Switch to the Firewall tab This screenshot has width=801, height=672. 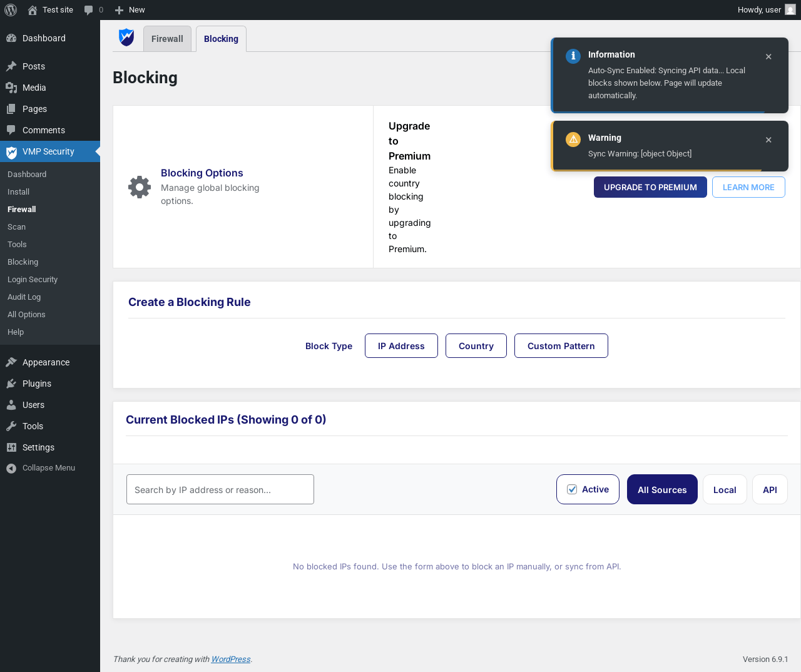167,39
